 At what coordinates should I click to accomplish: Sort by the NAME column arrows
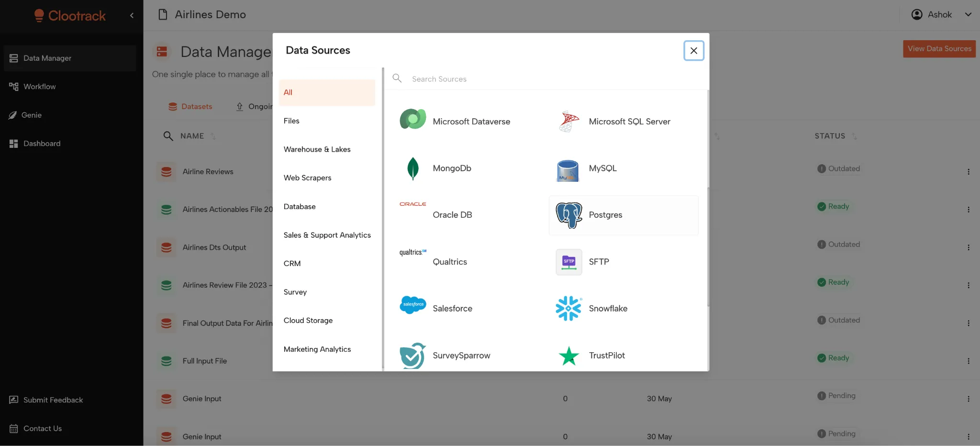(x=213, y=136)
